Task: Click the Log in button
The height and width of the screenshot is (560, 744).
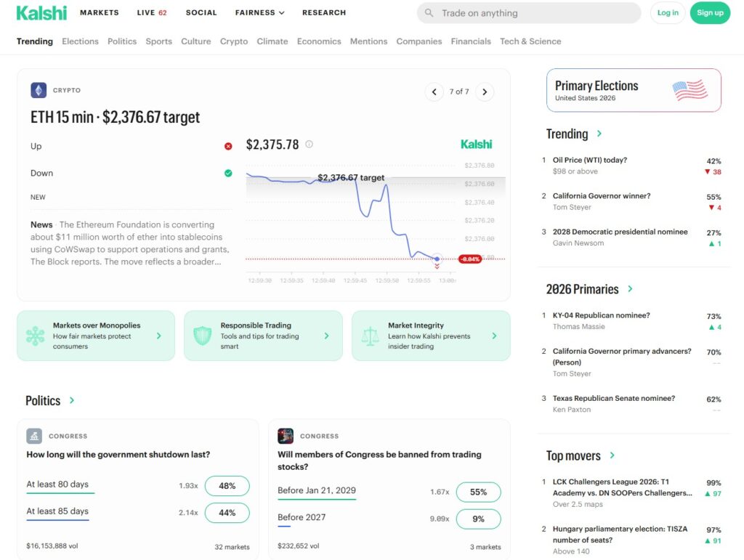Action: [x=668, y=13]
